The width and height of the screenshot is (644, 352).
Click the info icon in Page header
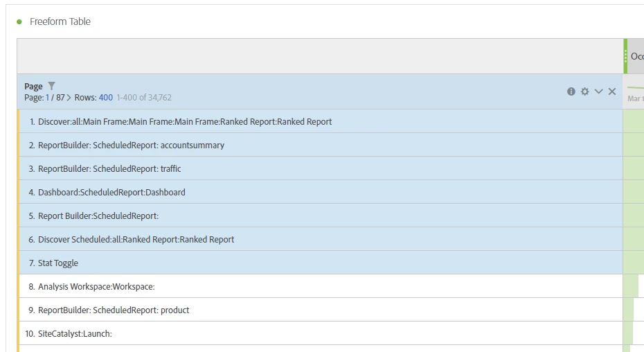pos(571,91)
